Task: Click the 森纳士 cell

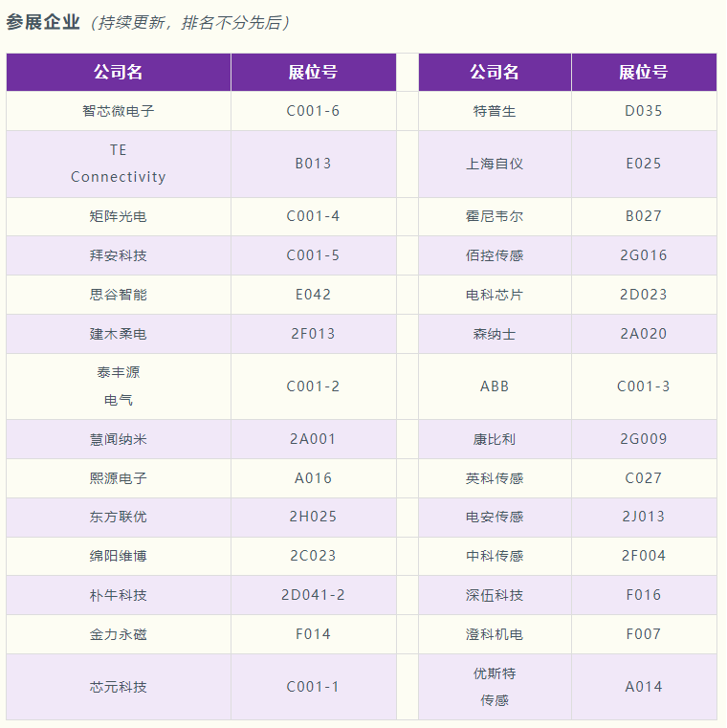Action: [495, 334]
